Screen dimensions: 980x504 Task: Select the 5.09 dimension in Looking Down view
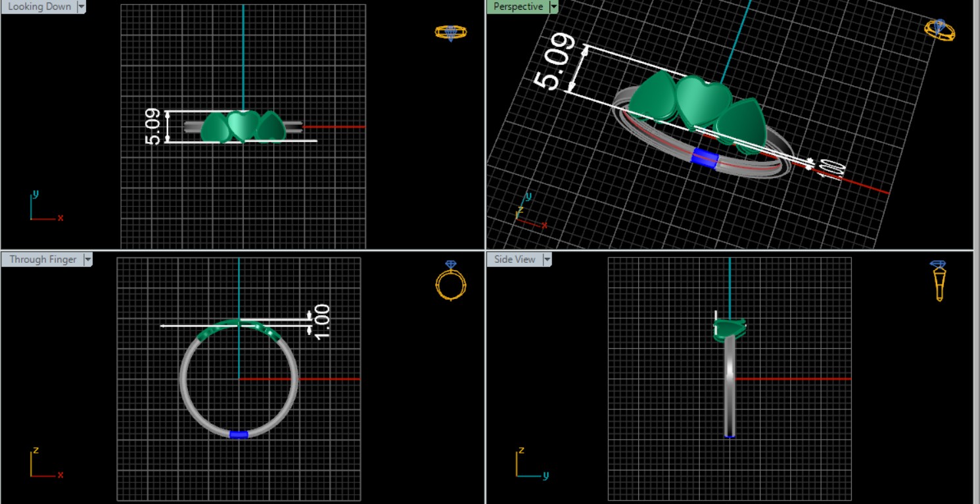pyautogui.click(x=152, y=127)
